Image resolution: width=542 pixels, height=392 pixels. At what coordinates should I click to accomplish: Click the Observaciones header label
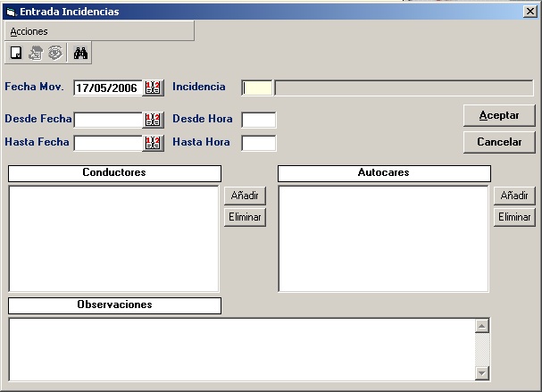(x=114, y=305)
